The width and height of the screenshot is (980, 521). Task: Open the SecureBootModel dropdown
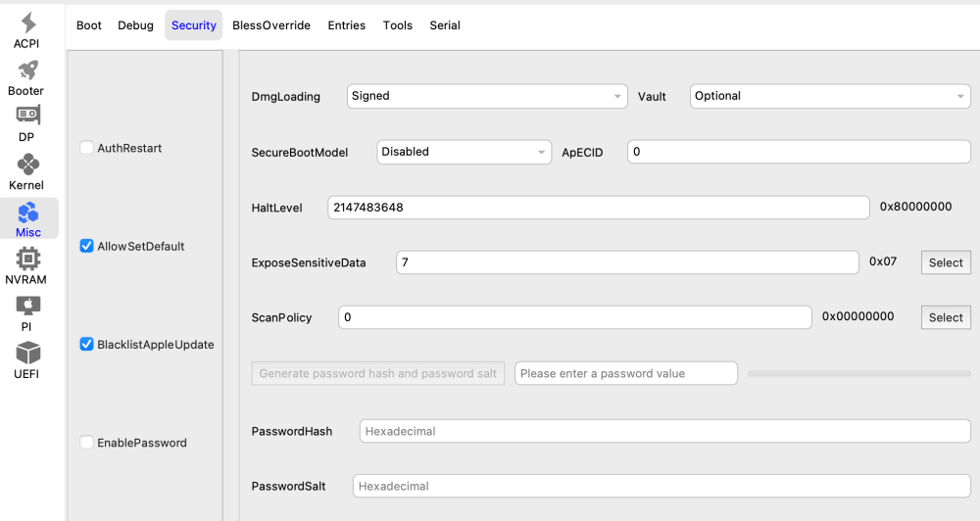[464, 152]
